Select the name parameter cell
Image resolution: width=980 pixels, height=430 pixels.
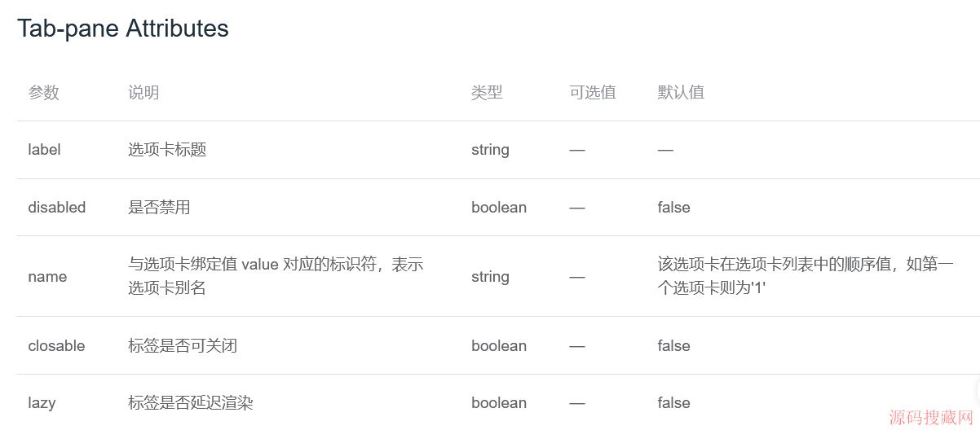(47, 277)
